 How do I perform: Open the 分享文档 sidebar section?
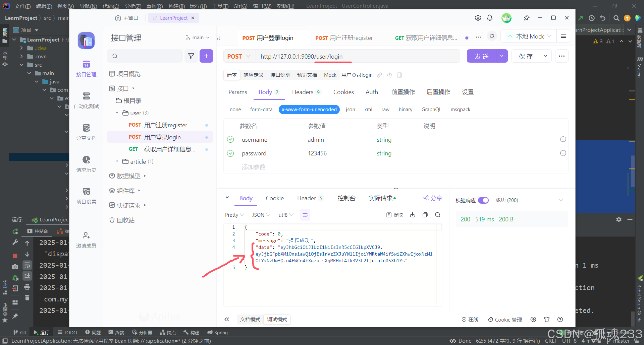tap(86, 132)
